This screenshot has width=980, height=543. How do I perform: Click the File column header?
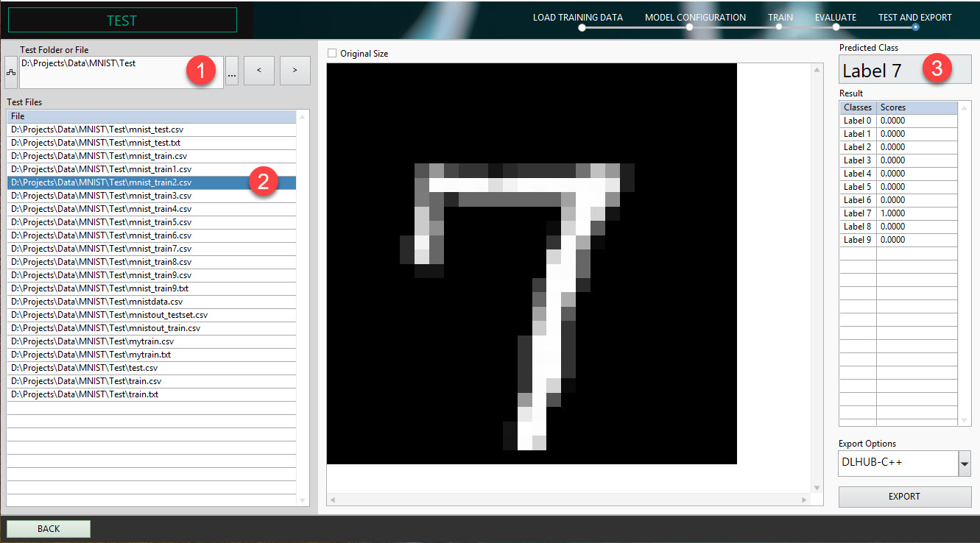coord(151,116)
